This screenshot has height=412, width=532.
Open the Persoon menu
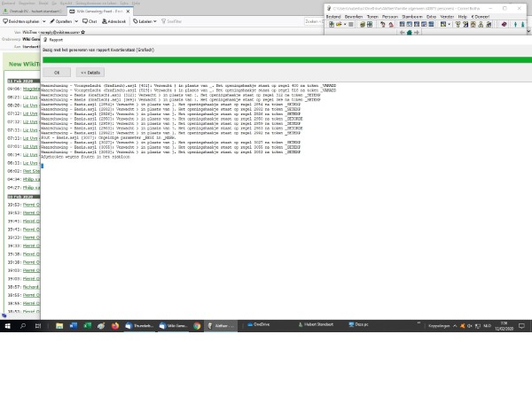(390, 16)
